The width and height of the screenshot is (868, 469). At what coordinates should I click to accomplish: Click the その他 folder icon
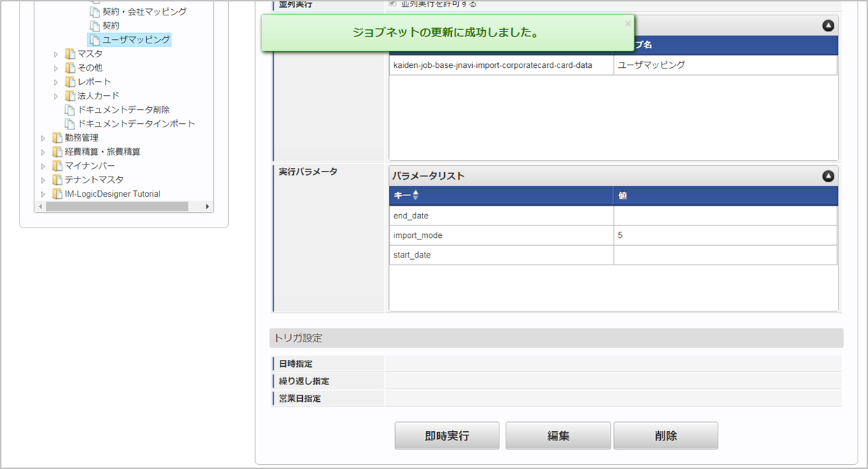click(70, 68)
